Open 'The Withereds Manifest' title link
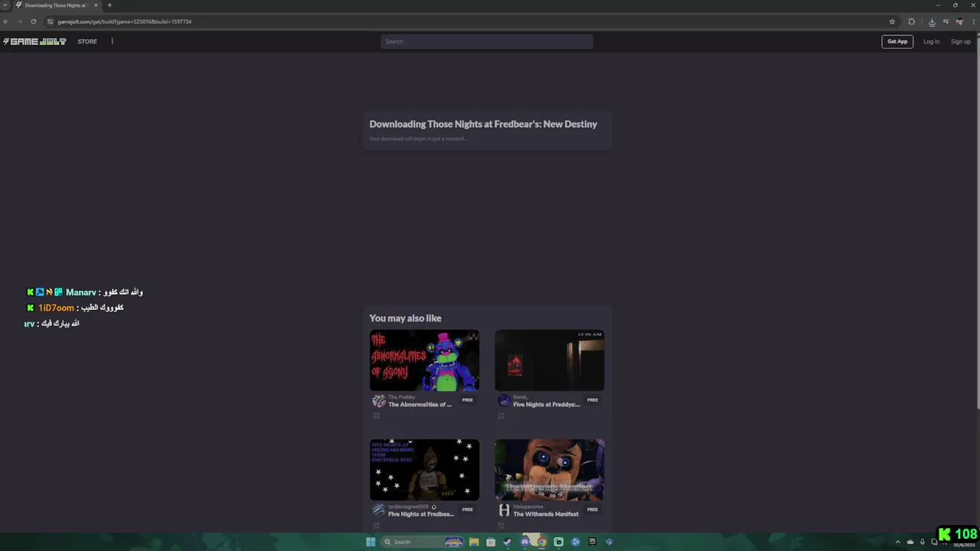The height and width of the screenshot is (551, 980). tap(545, 514)
